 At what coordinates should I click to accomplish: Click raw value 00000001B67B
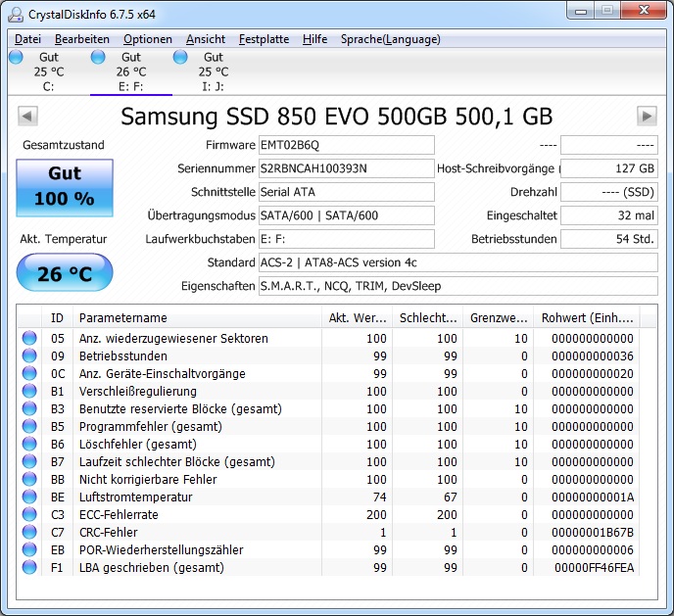(593, 532)
